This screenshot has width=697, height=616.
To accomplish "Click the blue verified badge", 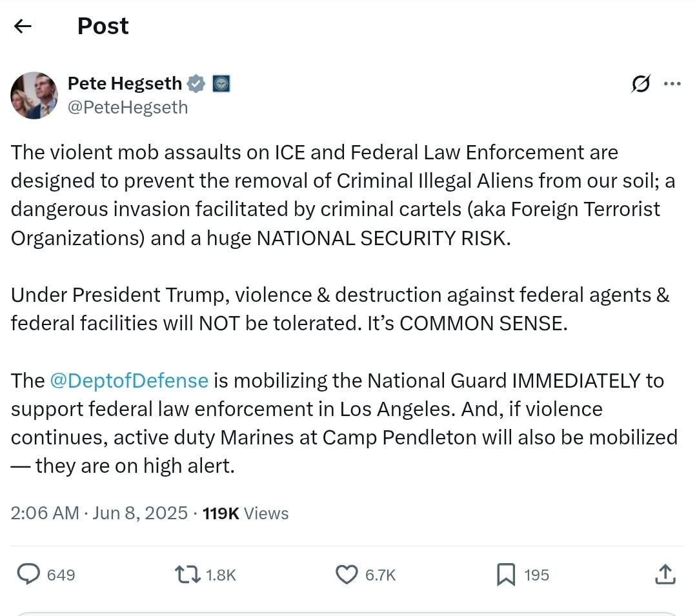I will [x=196, y=83].
